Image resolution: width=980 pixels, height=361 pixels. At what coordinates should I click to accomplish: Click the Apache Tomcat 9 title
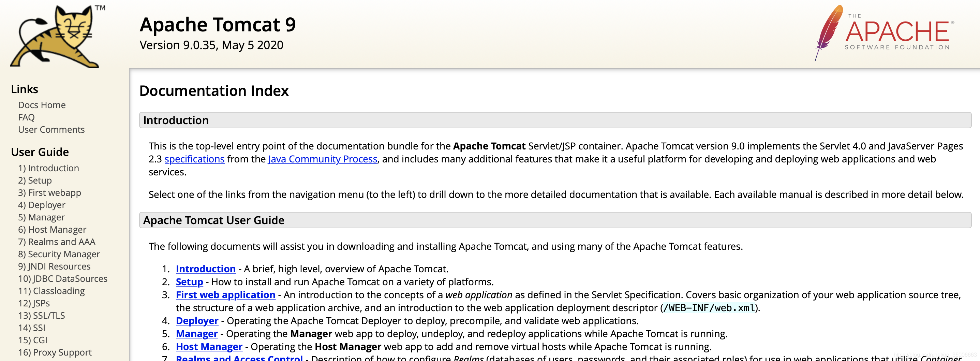pyautogui.click(x=218, y=24)
